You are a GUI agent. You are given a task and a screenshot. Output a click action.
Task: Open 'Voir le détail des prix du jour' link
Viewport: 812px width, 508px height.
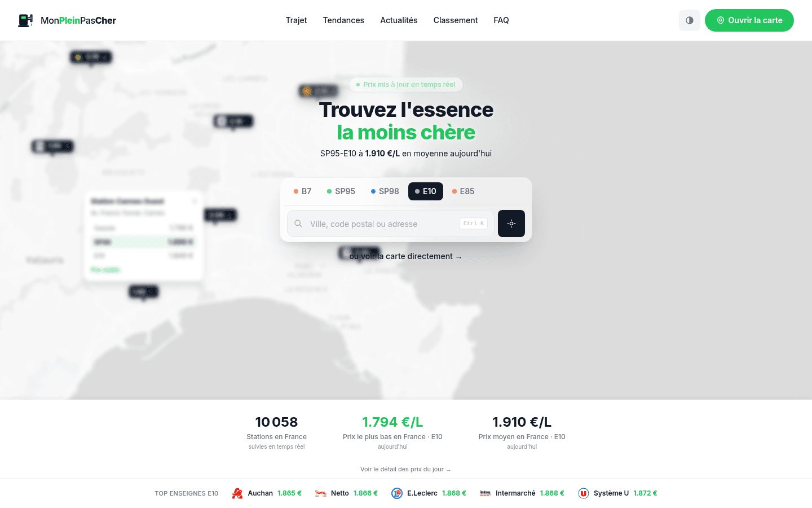click(x=406, y=469)
